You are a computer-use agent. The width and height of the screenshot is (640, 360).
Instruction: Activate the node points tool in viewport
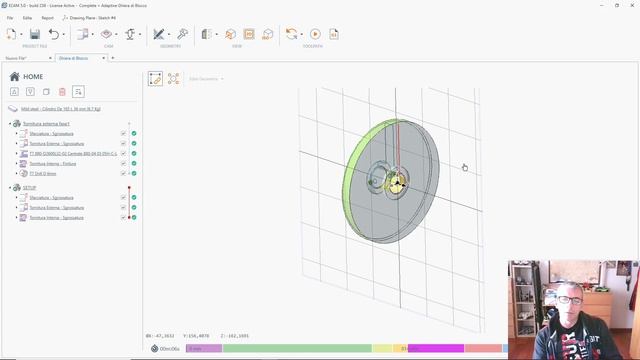(173, 79)
